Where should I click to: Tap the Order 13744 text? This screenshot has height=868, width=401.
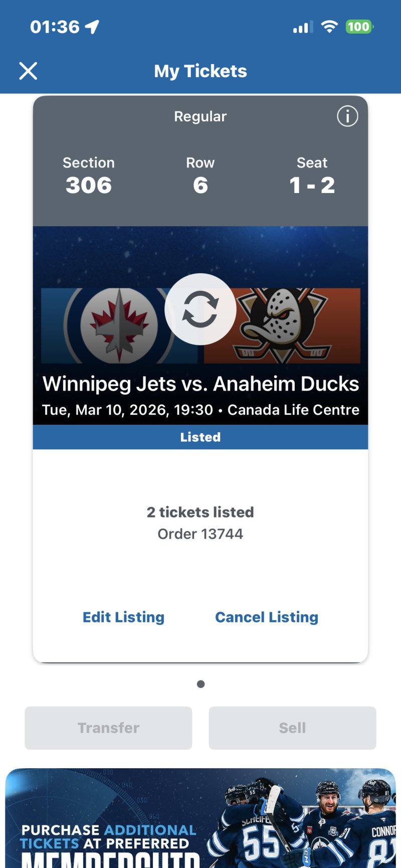click(200, 534)
